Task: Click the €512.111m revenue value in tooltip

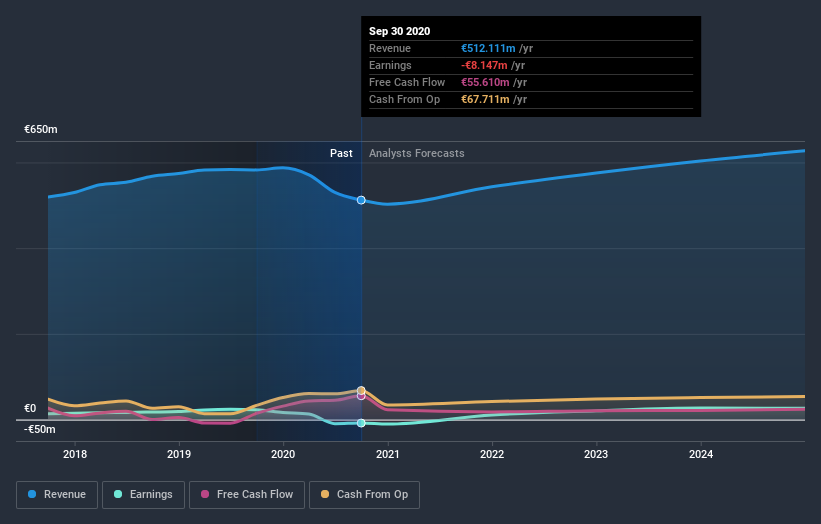Action: [488, 48]
